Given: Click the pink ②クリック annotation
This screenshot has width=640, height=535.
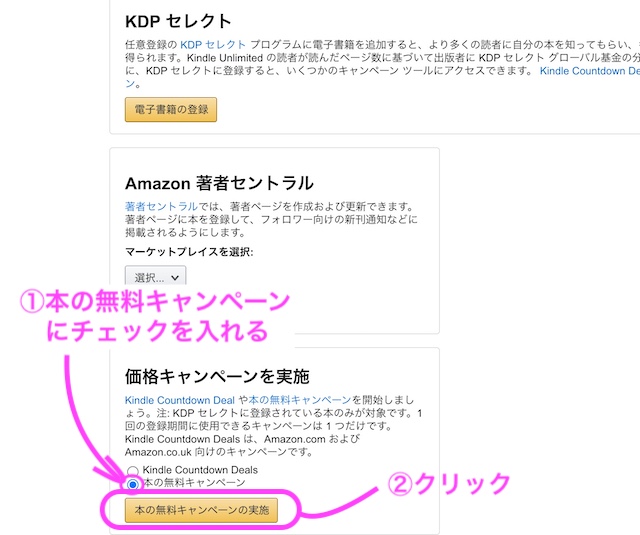Looking at the screenshot, I should click(x=449, y=484).
